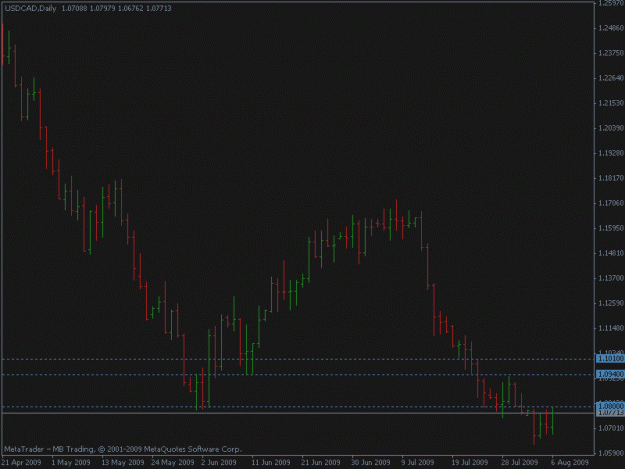Click the 1.21530 price scale label

(x=611, y=103)
